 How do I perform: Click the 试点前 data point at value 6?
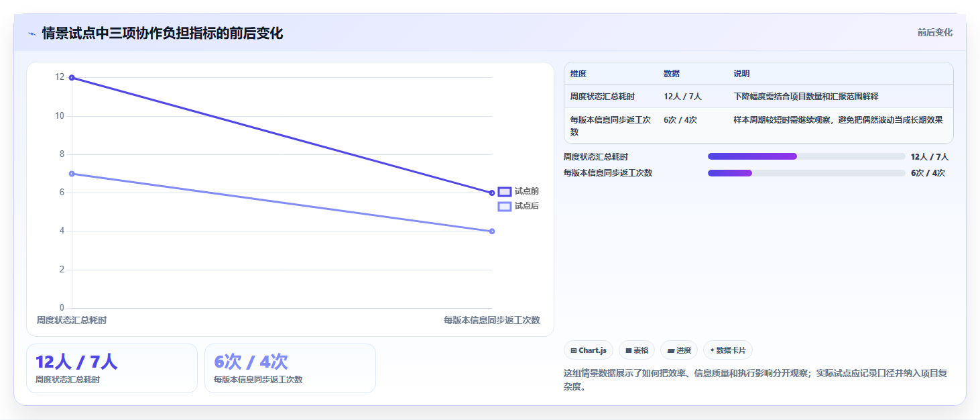point(492,193)
